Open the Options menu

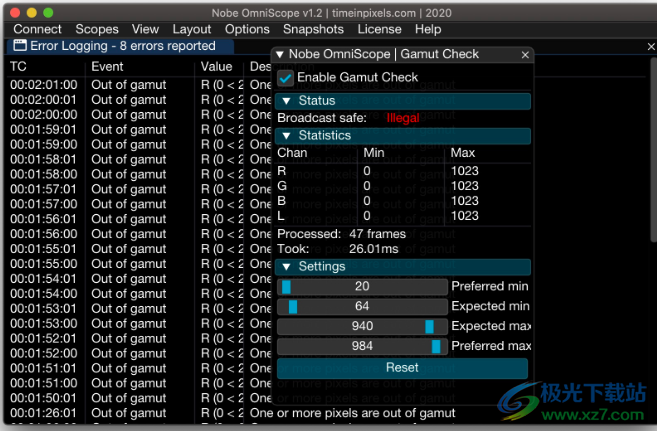pyautogui.click(x=247, y=29)
